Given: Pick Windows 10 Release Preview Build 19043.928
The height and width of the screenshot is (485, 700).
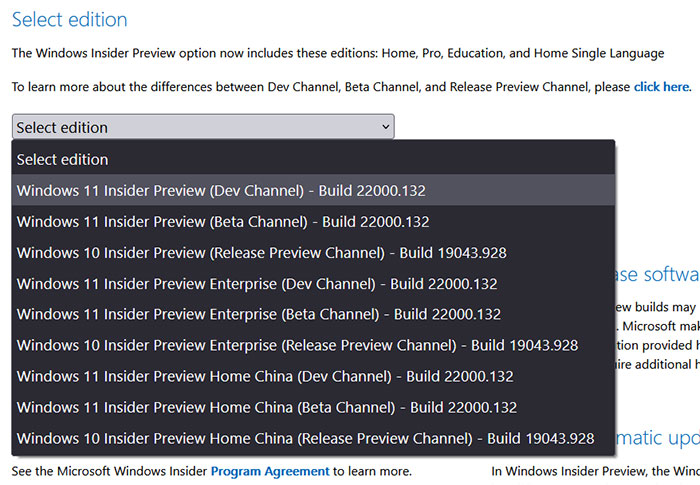Looking at the screenshot, I should pos(313,253).
